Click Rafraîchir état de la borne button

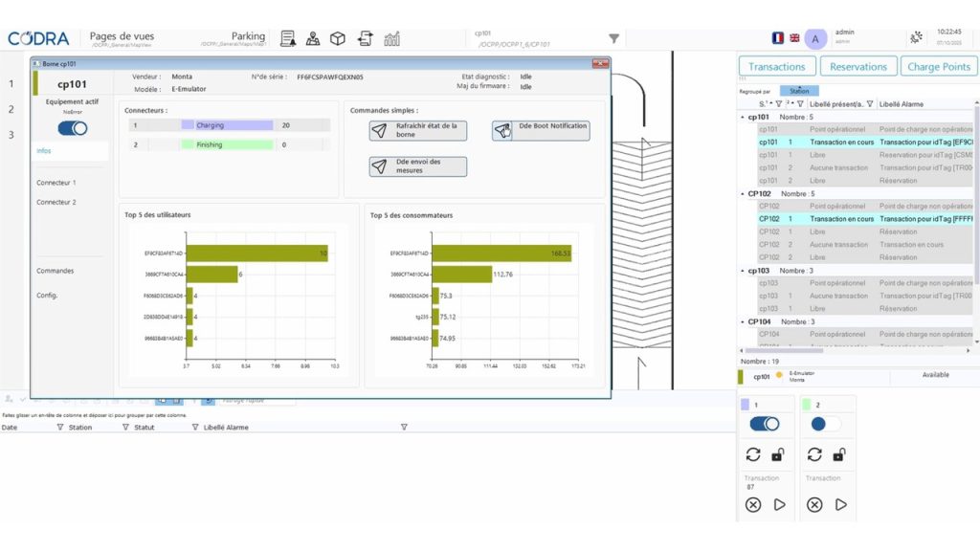point(418,131)
